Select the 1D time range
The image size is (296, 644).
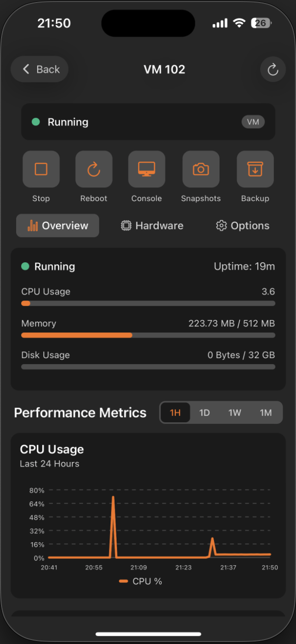[204, 413]
